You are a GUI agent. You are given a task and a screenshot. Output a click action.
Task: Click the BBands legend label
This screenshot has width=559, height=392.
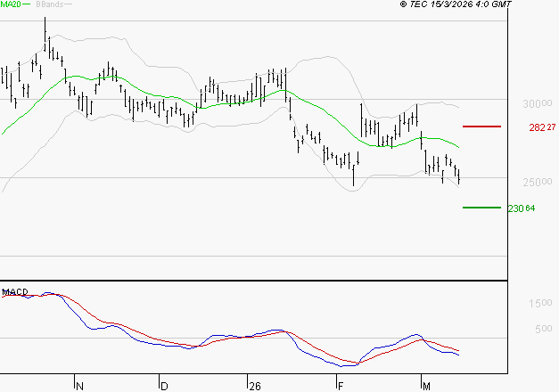pyautogui.click(x=50, y=4)
